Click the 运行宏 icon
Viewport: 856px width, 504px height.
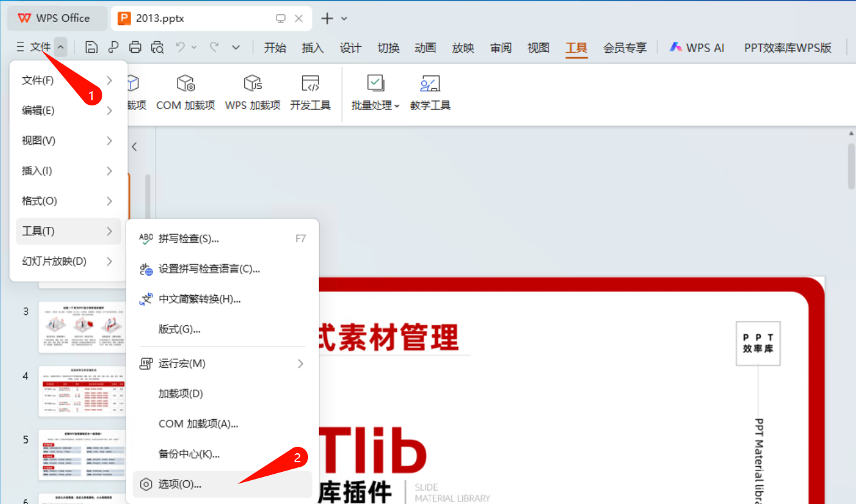click(x=147, y=364)
